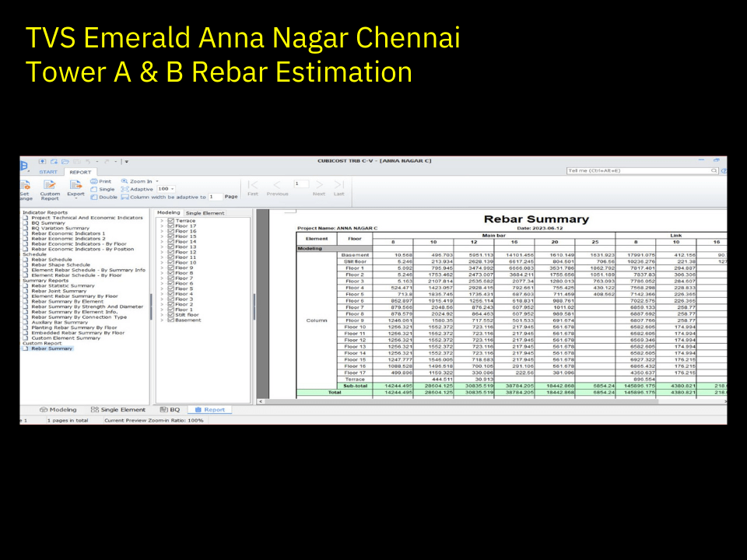Click the Adaptive zoom icon
Screen dimensions: 747x560
tap(124, 189)
